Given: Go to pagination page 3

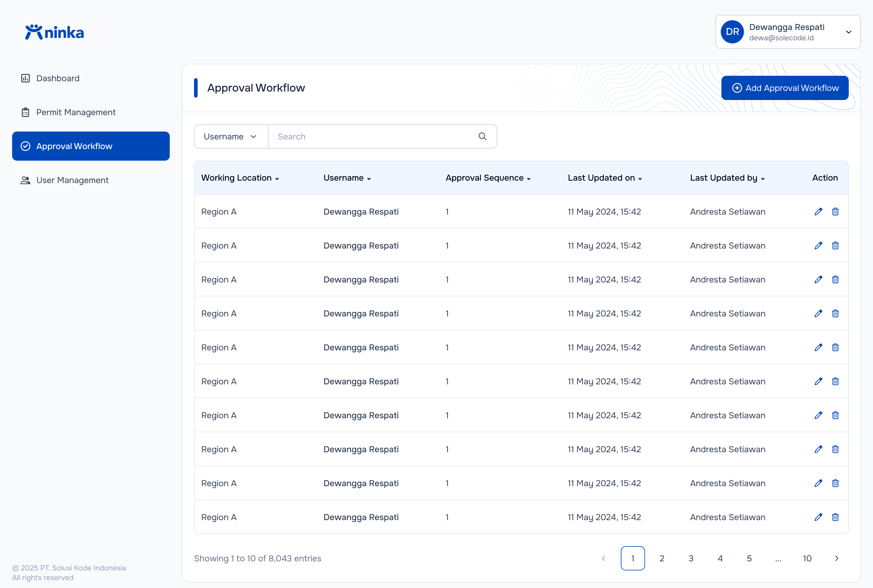Looking at the screenshot, I should coord(691,558).
